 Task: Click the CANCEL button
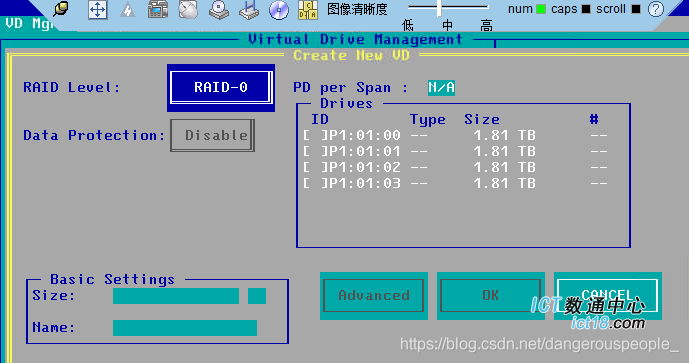click(608, 295)
